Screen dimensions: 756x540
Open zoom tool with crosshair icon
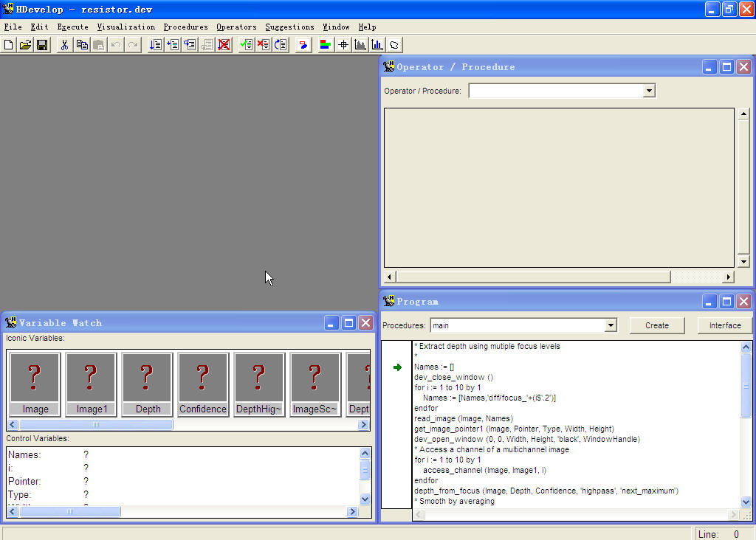click(343, 45)
